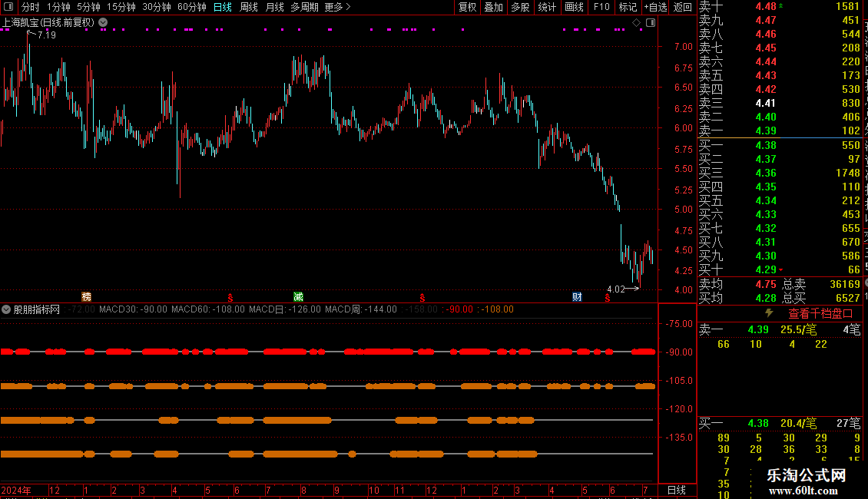Click the panel layout icon at top-left
The height and width of the screenshot is (499, 868).
tap(8, 7)
